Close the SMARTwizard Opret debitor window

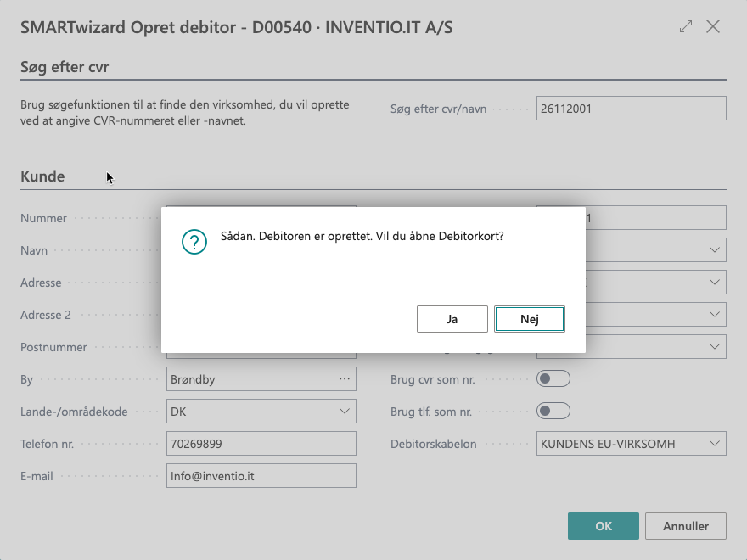(713, 26)
